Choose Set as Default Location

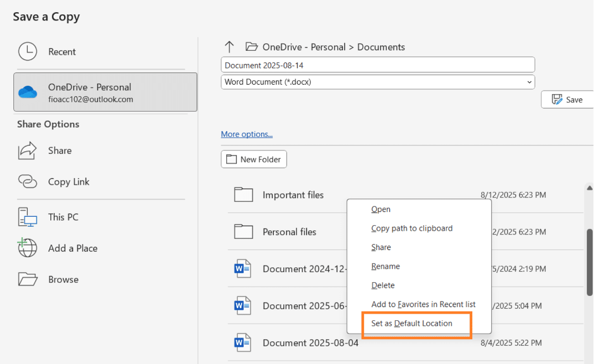click(x=412, y=324)
